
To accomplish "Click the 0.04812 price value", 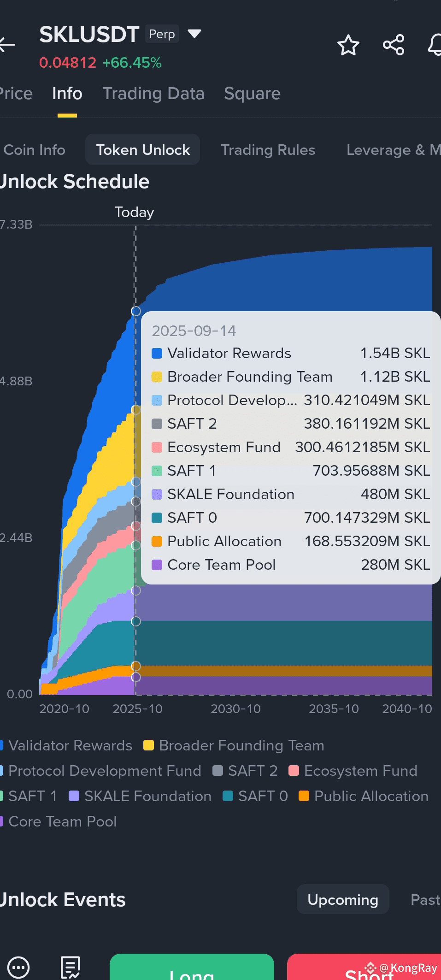I will click(x=68, y=63).
